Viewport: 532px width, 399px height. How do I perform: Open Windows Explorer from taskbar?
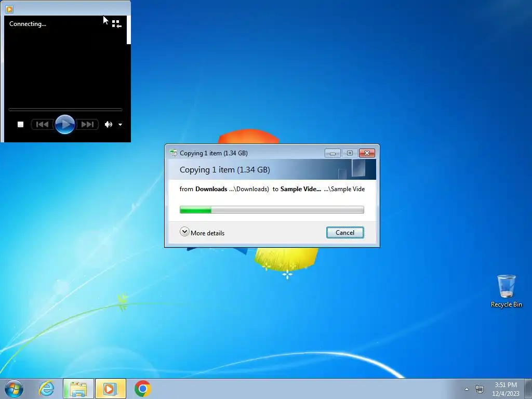(78, 389)
